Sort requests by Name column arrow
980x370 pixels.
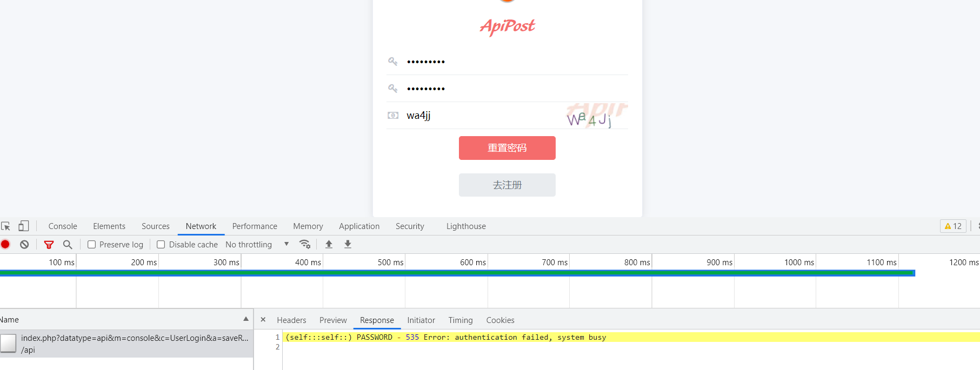246,319
